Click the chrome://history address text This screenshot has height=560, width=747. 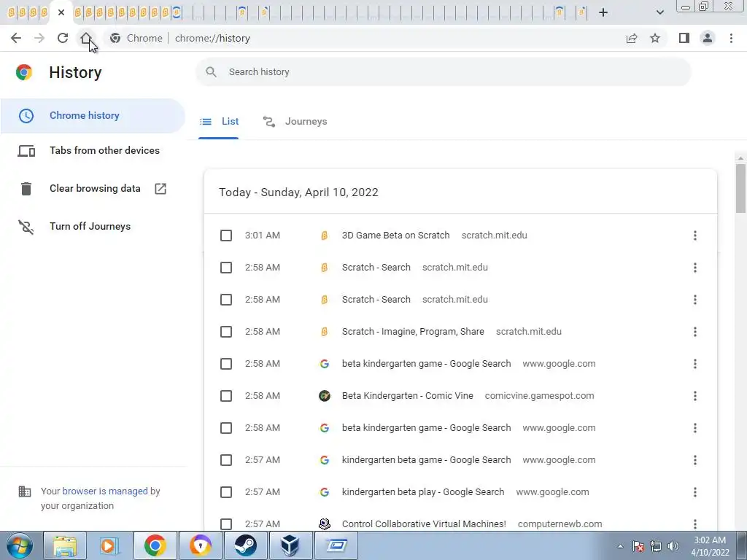[212, 38]
